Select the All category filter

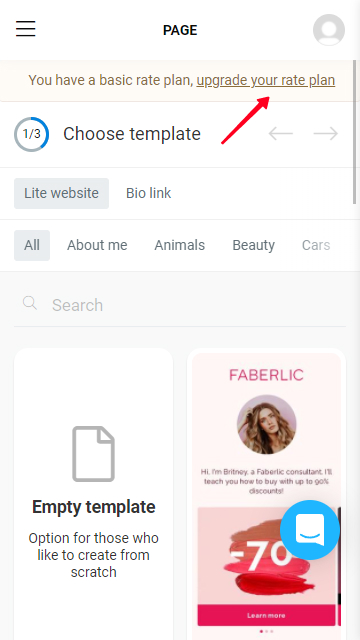tap(32, 245)
